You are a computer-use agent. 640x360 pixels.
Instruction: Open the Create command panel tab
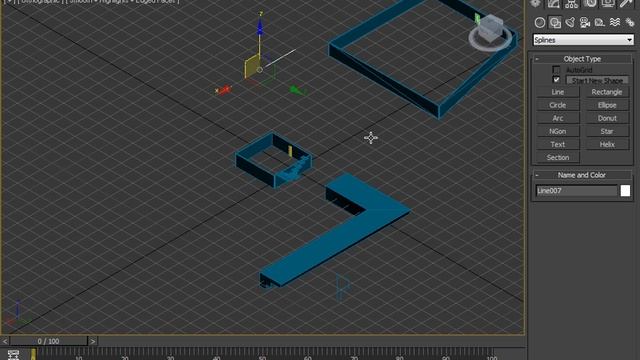535,3
